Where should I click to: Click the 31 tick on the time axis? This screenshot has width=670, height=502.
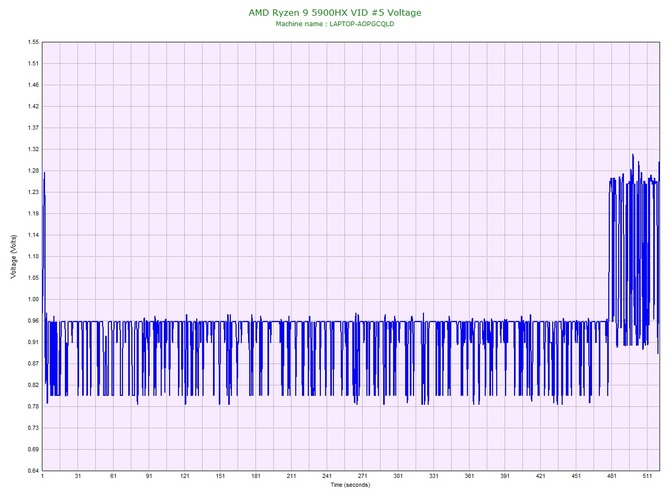pyautogui.click(x=78, y=476)
